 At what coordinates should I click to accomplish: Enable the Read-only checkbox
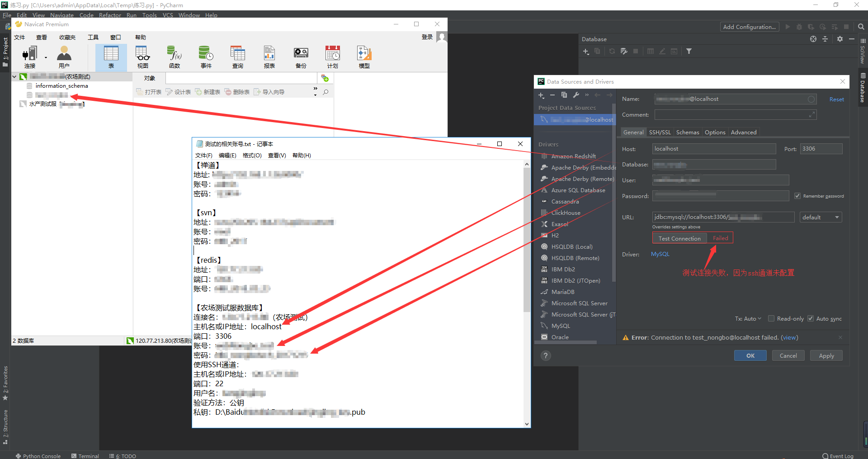click(771, 318)
